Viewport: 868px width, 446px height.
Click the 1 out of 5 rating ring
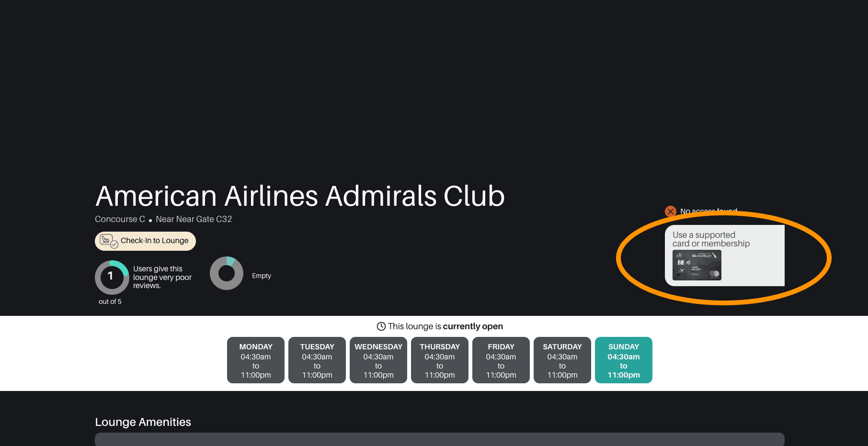pos(111,277)
